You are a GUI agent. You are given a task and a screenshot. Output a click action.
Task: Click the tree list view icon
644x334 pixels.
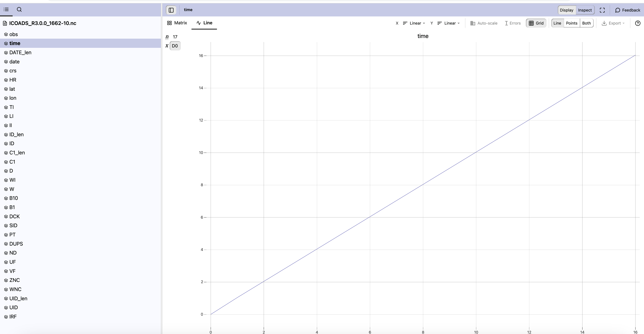click(x=6, y=9)
